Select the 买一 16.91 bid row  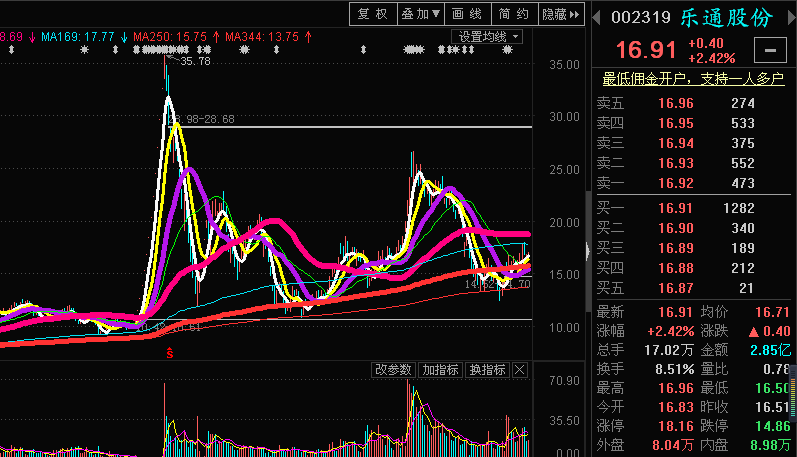pos(694,208)
